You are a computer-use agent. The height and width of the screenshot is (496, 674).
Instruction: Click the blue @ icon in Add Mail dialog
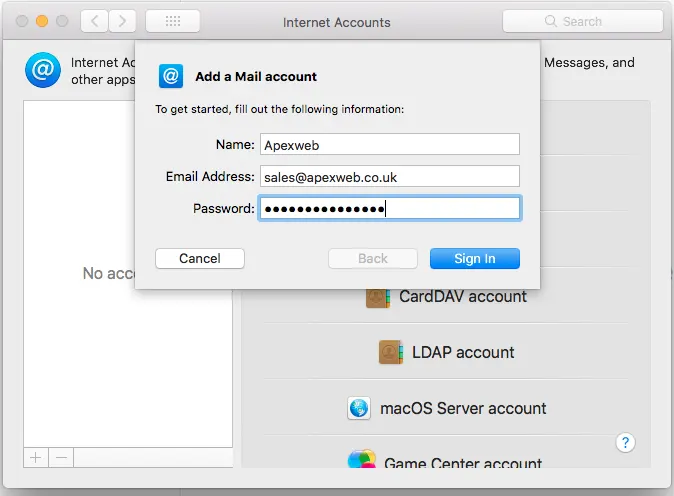coord(171,76)
